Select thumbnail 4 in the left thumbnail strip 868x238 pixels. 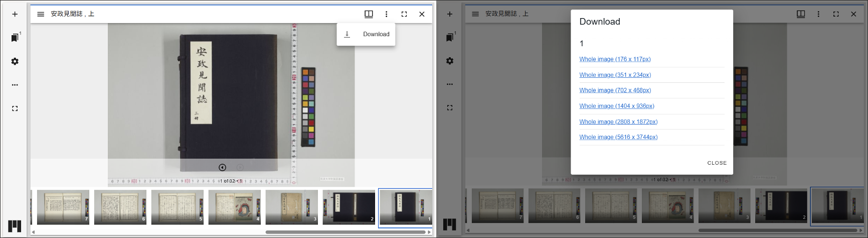coord(234,206)
